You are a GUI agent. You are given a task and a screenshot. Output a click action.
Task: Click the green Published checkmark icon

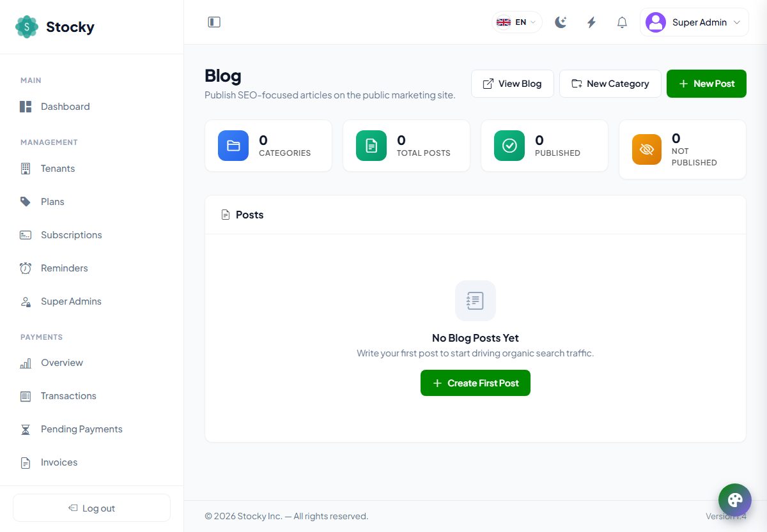[x=509, y=146]
